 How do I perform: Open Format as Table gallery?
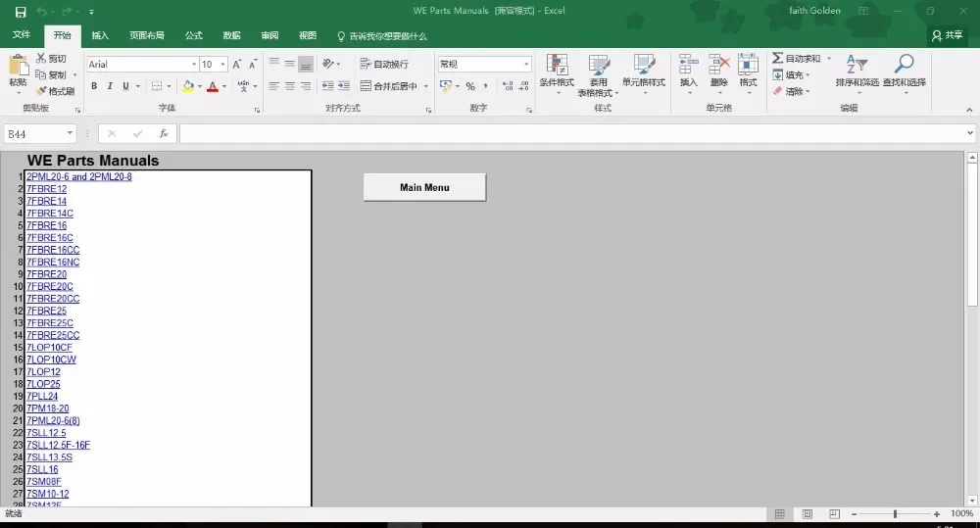(599, 65)
